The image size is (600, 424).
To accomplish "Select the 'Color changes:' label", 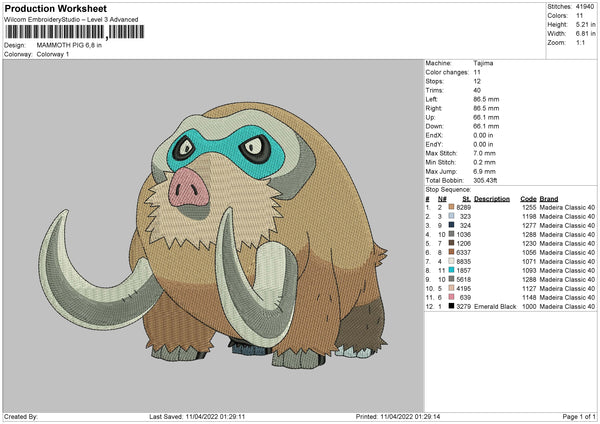I will tap(447, 72).
